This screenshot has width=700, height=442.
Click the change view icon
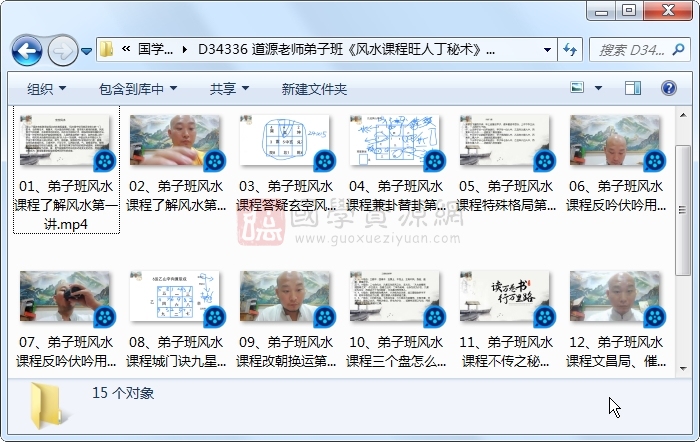pyautogui.click(x=577, y=88)
